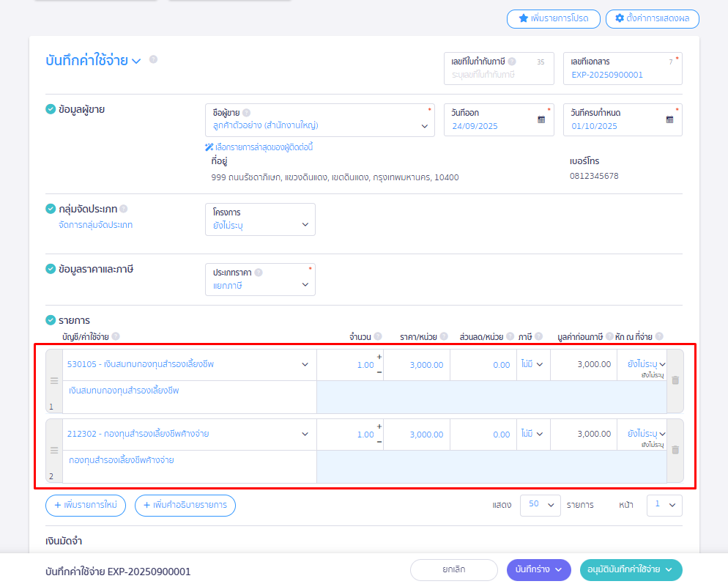Open the price type dropdown
The image size is (728, 584).
point(305,286)
